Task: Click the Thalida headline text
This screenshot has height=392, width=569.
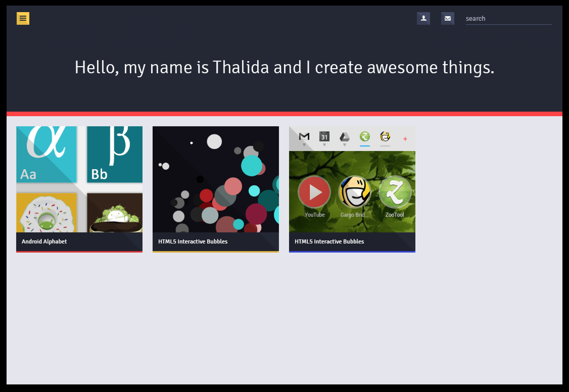Action: [284, 67]
